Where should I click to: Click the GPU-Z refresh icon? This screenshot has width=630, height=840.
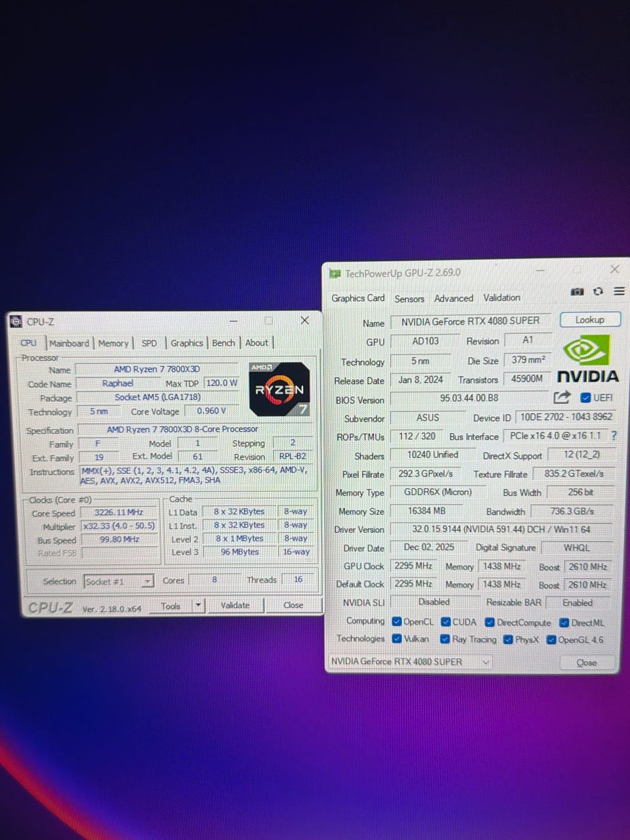[598, 291]
